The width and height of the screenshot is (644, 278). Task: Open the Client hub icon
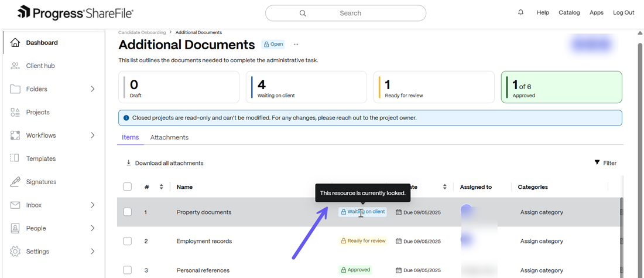tap(15, 66)
